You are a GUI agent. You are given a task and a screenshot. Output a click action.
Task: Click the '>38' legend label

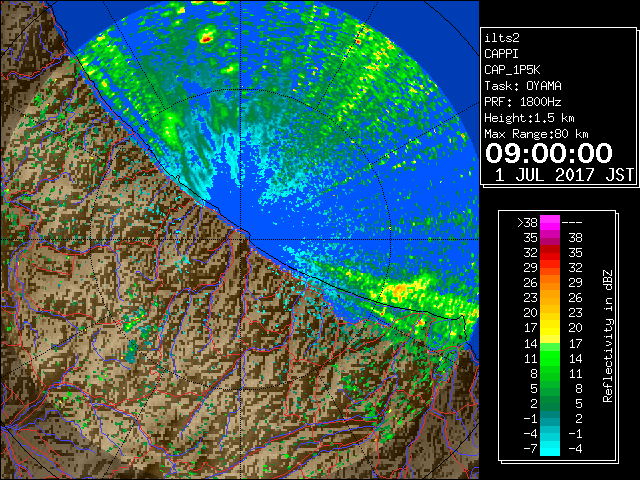(x=527, y=223)
